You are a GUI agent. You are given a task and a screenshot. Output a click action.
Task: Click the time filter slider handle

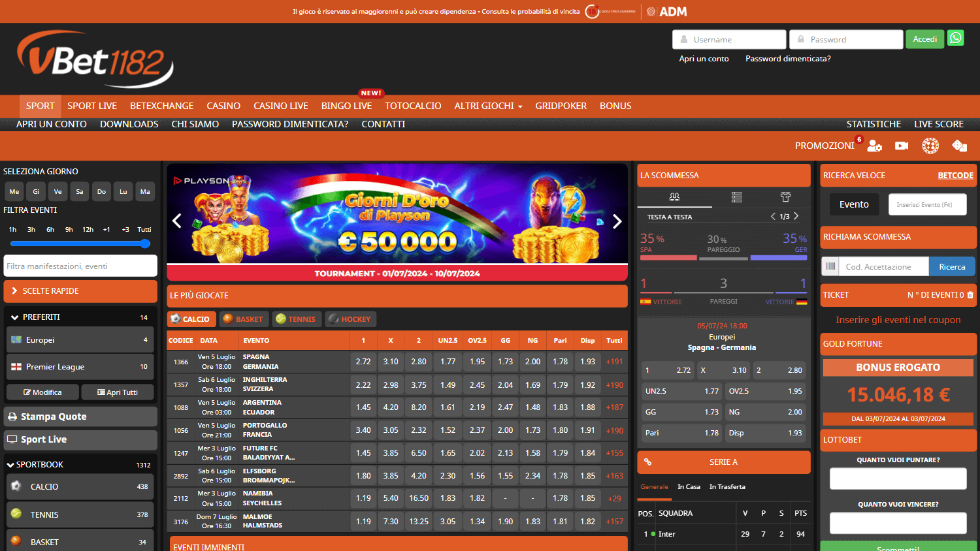click(x=145, y=244)
